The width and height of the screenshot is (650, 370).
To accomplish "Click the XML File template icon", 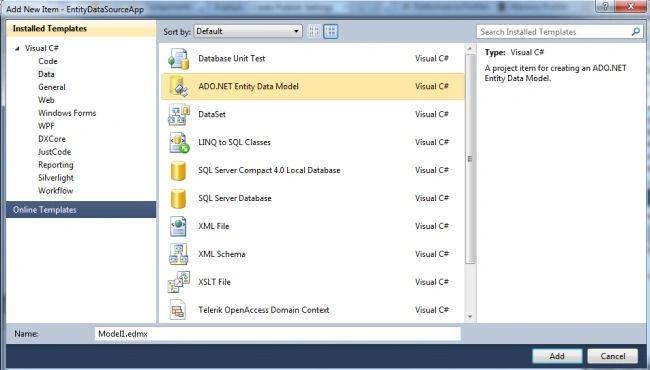I will click(178, 226).
